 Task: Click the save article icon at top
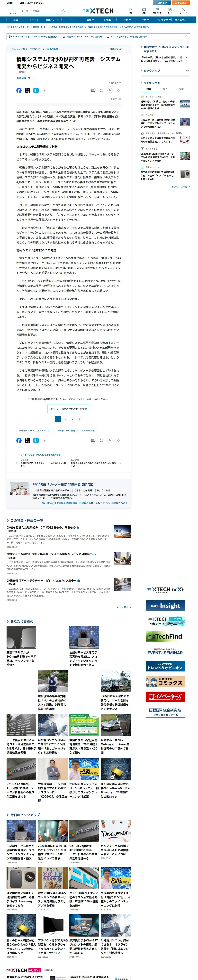(x=110, y=90)
